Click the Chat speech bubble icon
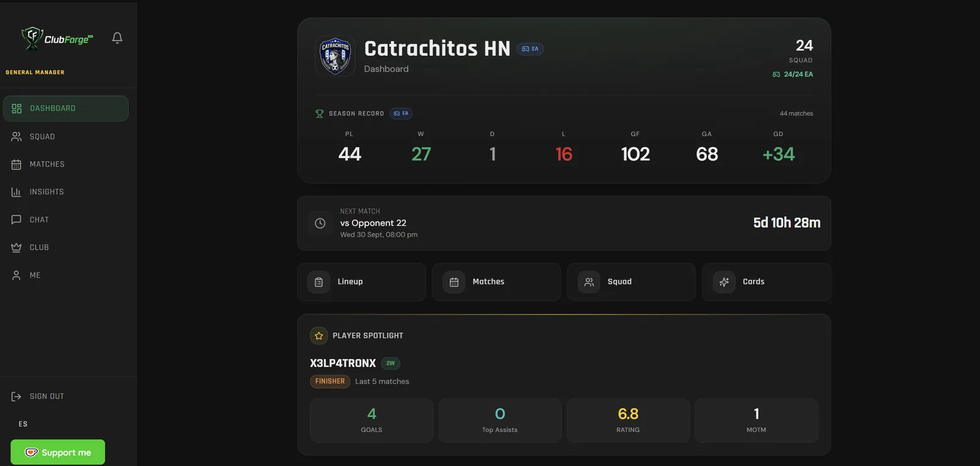 click(17, 220)
